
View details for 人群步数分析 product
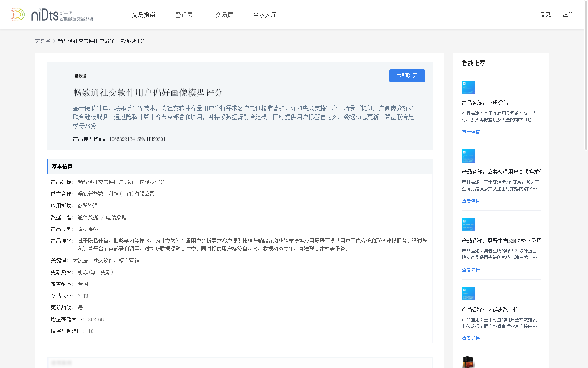click(471, 339)
